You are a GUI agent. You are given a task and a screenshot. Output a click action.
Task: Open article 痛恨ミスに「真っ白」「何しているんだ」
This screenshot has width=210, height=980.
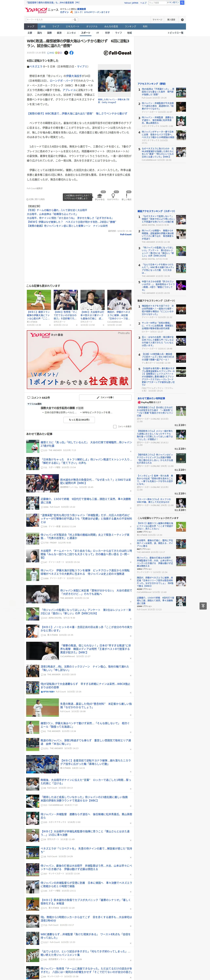86,444
